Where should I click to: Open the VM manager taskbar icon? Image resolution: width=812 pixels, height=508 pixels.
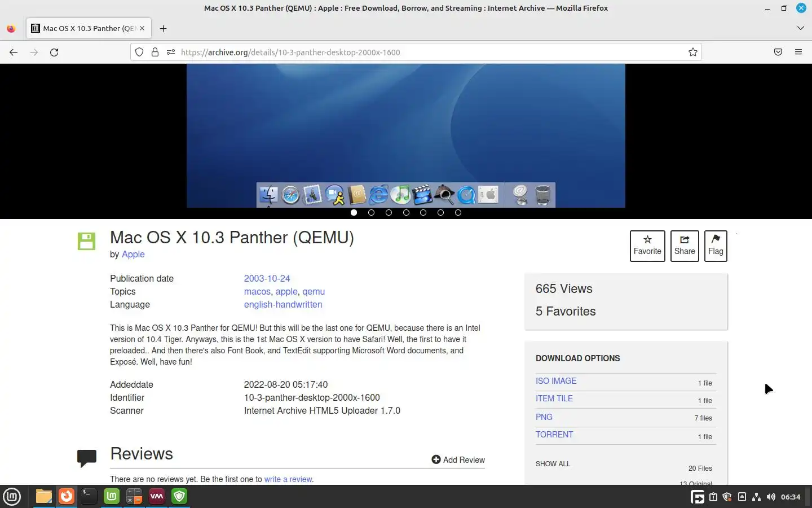tap(157, 496)
